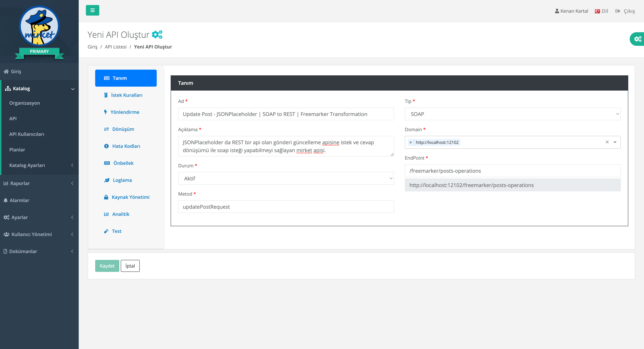Click the Yönlendirme bolt icon
Image resolution: width=644 pixels, height=349 pixels.
[106, 112]
